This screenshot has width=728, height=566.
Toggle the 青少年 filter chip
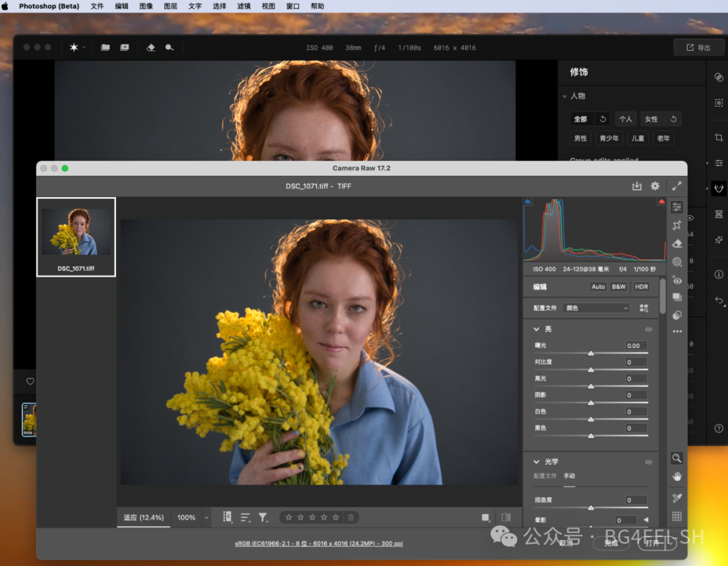click(x=609, y=138)
